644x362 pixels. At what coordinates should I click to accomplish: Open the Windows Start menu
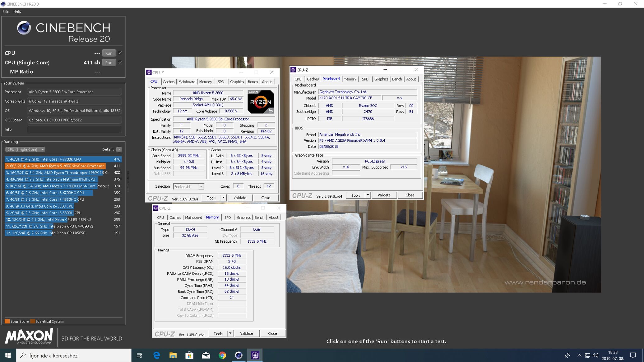[8, 355]
